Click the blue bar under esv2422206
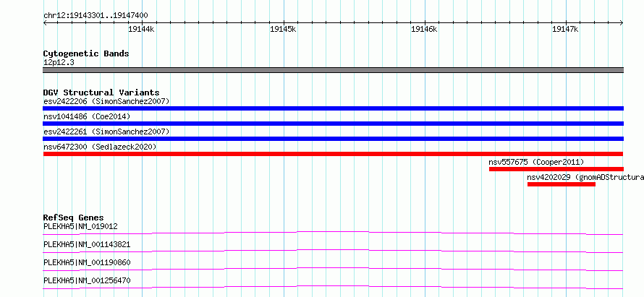Viewport: 644px width, 297px height. (333, 108)
